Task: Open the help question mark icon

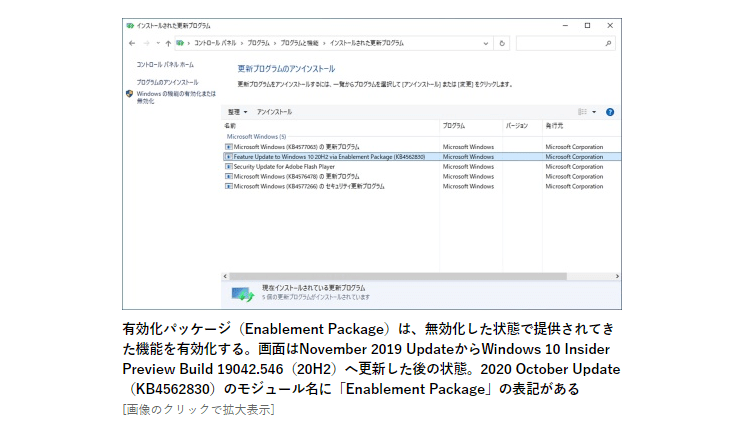Action: tap(609, 112)
